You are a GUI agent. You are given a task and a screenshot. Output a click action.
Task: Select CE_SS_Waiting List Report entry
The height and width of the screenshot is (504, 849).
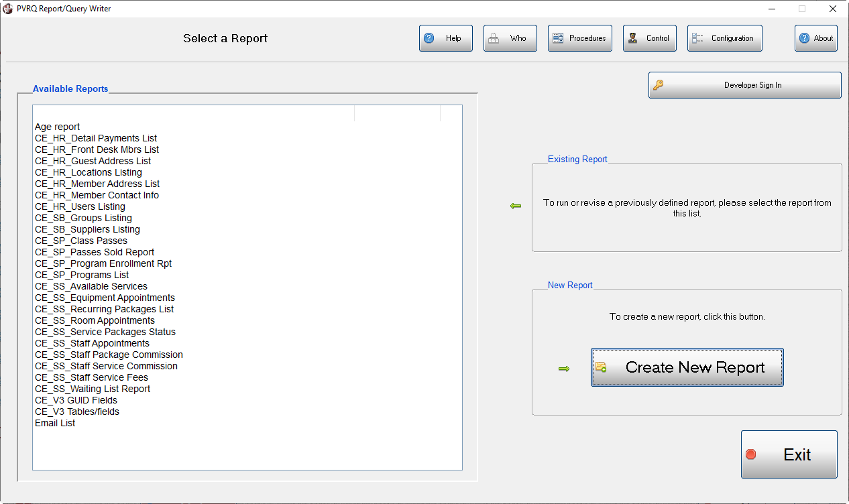click(93, 389)
